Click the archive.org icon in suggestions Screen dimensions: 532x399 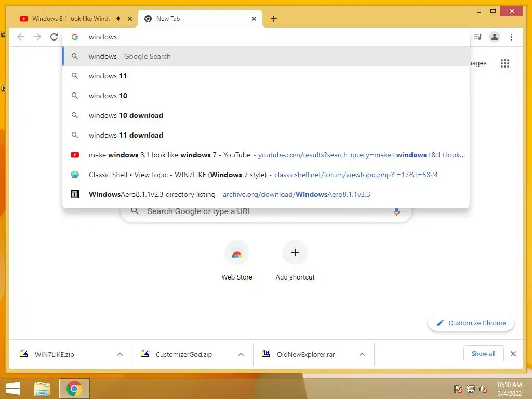pyautogui.click(x=75, y=194)
